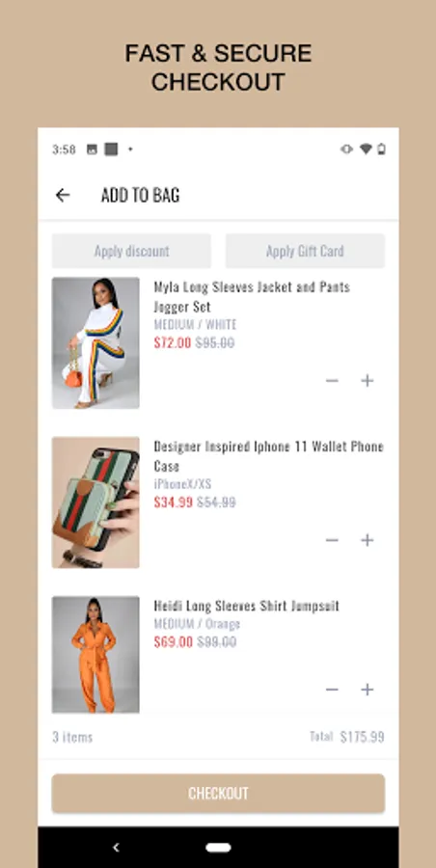The height and width of the screenshot is (868, 436).
Task: Decrease quantity of Myla Jogger Set
Action: [x=332, y=380]
